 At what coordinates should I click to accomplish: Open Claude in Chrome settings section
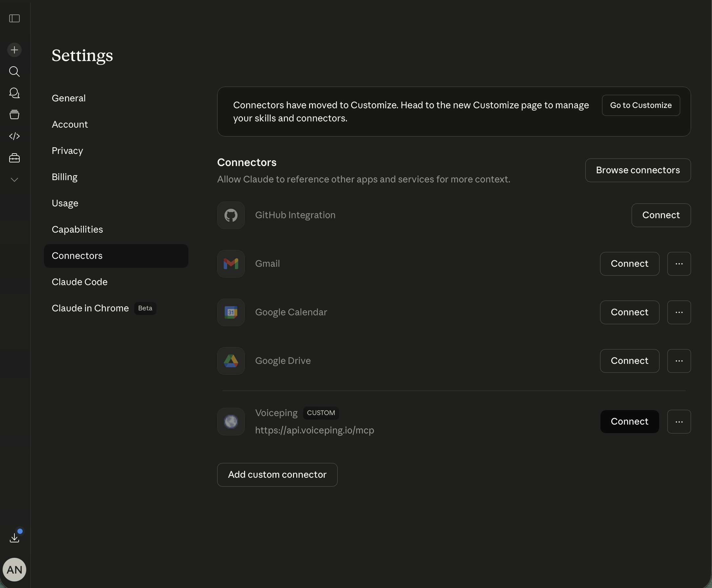click(x=90, y=308)
